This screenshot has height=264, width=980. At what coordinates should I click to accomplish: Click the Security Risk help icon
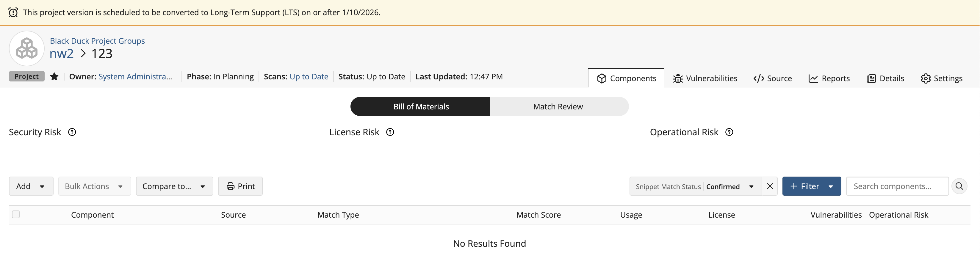coord(72,132)
